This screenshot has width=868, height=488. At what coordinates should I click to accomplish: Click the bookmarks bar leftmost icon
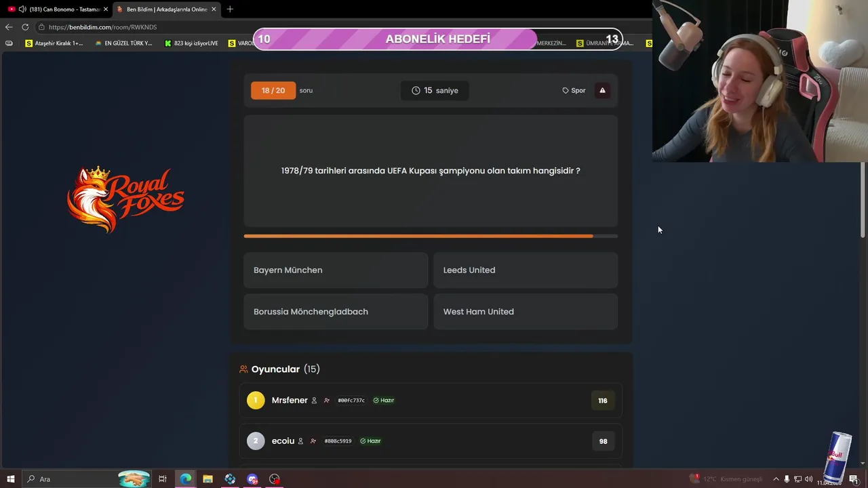click(x=9, y=43)
